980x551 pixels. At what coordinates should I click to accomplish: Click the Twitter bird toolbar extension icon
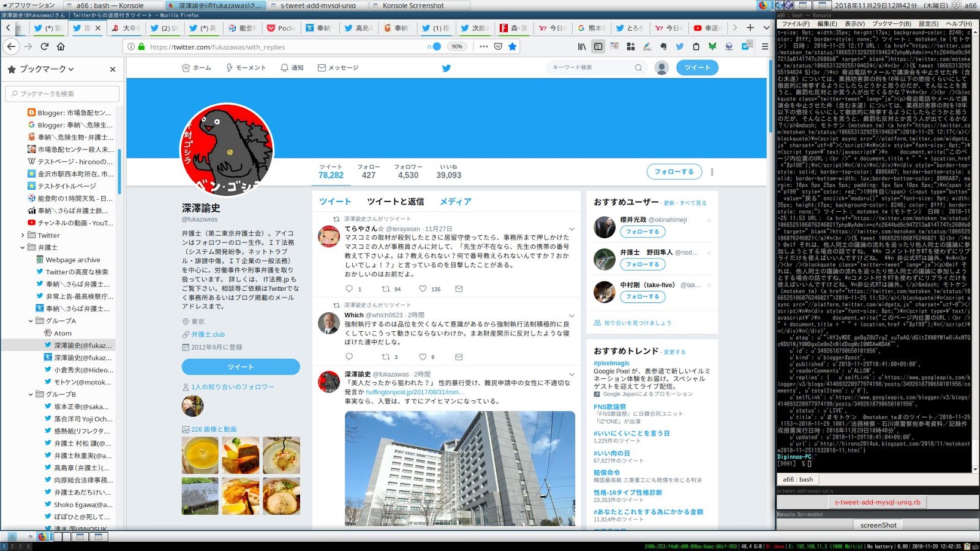pyautogui.click(x=680, y=47)
